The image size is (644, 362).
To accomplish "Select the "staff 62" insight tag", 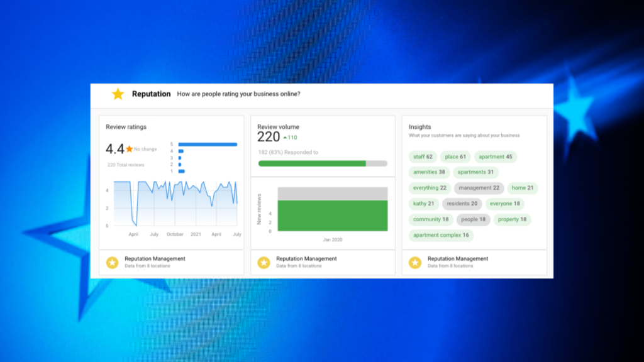I will pos(423,157).
